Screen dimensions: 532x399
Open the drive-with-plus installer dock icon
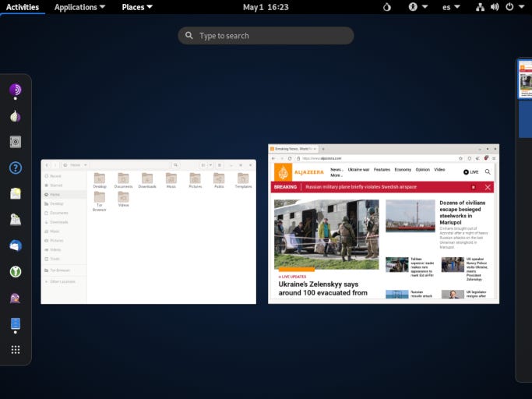tap(16, 220)
